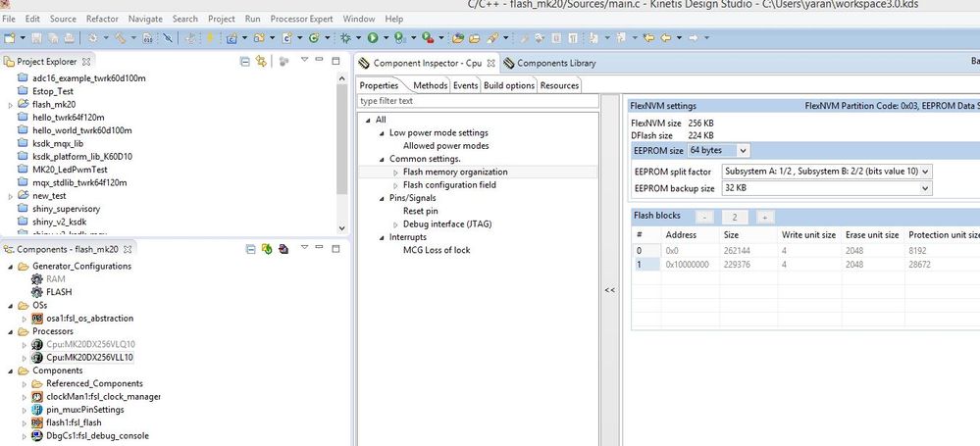Click the type filter text field
Image resolution: width=980 pixels, height=446 pixels.
477,101
